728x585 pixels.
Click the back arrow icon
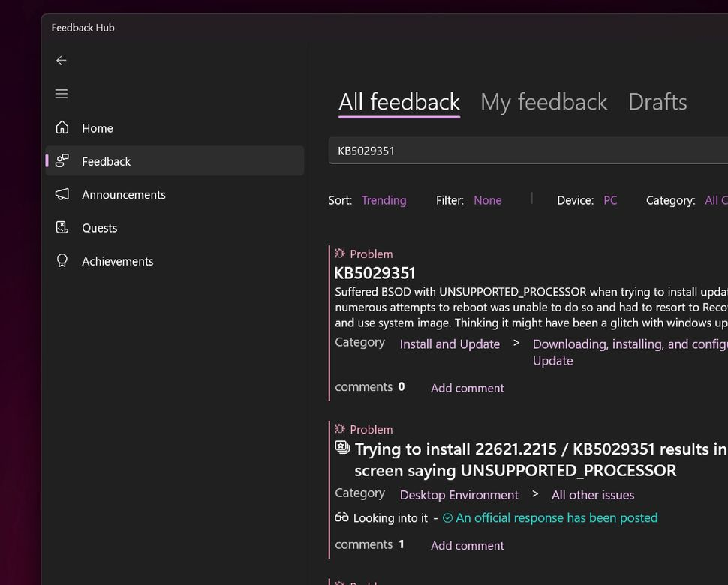62,60
